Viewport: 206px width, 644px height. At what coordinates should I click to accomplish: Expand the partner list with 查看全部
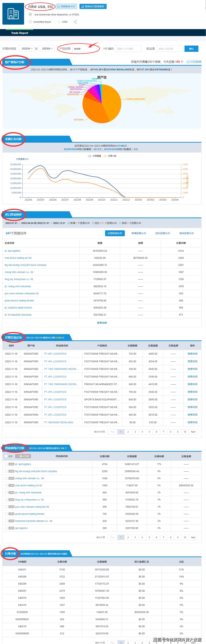coord(102,323)
